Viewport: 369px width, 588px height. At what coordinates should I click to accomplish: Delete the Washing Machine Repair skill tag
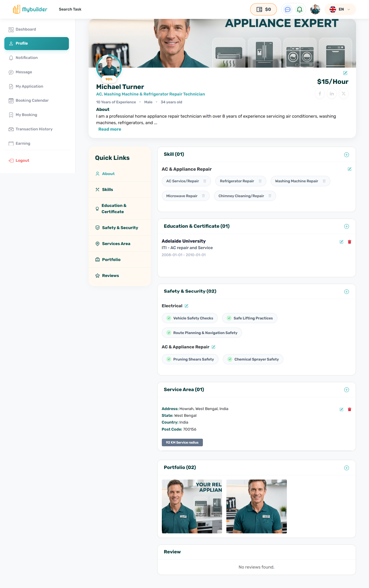click(324, 181)
